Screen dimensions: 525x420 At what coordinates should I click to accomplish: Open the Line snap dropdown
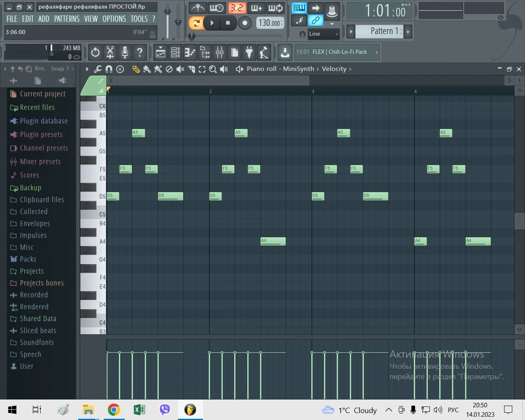tap(324, 34)
